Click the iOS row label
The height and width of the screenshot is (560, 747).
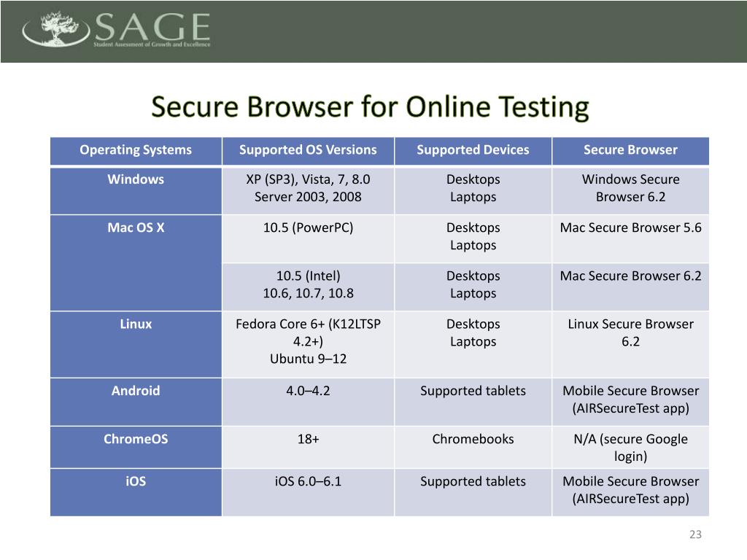coord(136,492)
